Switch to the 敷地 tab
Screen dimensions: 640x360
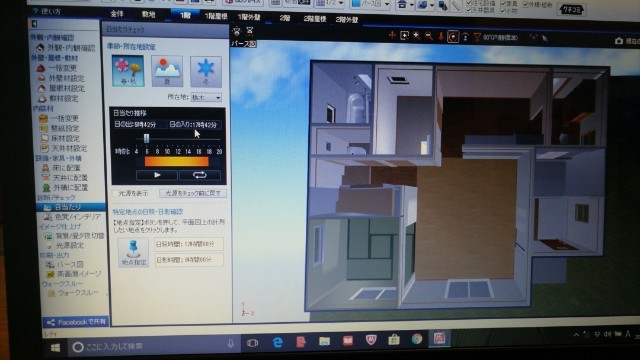pos(149,15)
